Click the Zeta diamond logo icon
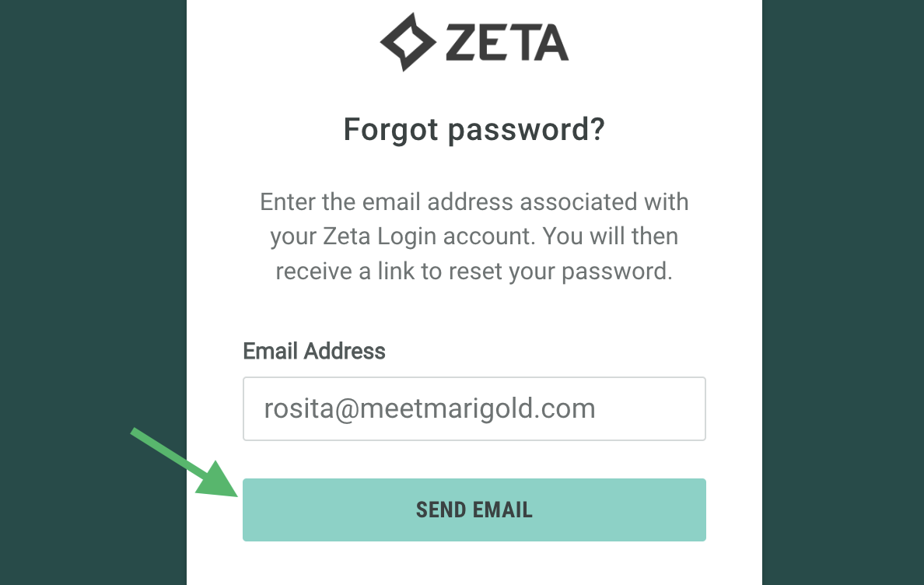Screen dimensions: 924x585 click(406, 42)
